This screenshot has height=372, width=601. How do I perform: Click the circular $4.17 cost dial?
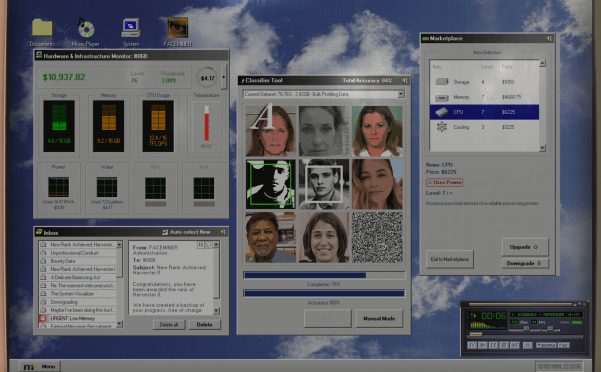(207, 78)
